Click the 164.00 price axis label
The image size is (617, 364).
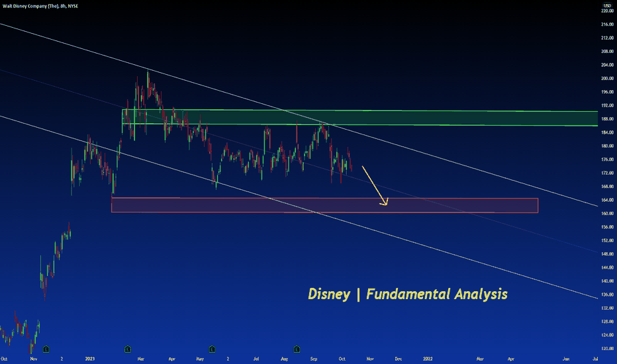click(607, 200)
